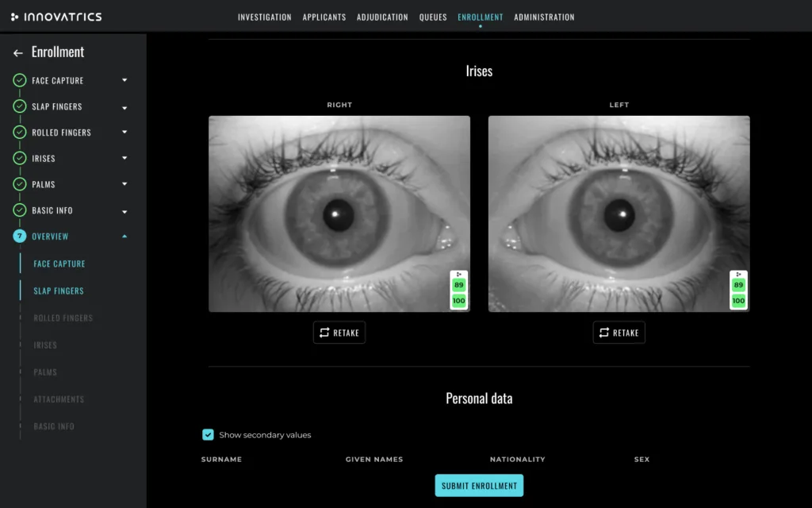
Task: Click the Innovatrics logo
Action: coord(56,17)
